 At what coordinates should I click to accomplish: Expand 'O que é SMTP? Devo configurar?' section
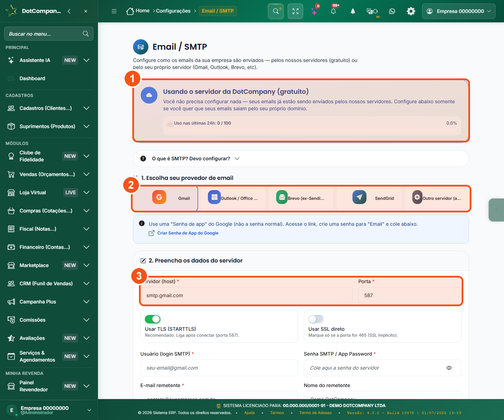tap(301, 159)
